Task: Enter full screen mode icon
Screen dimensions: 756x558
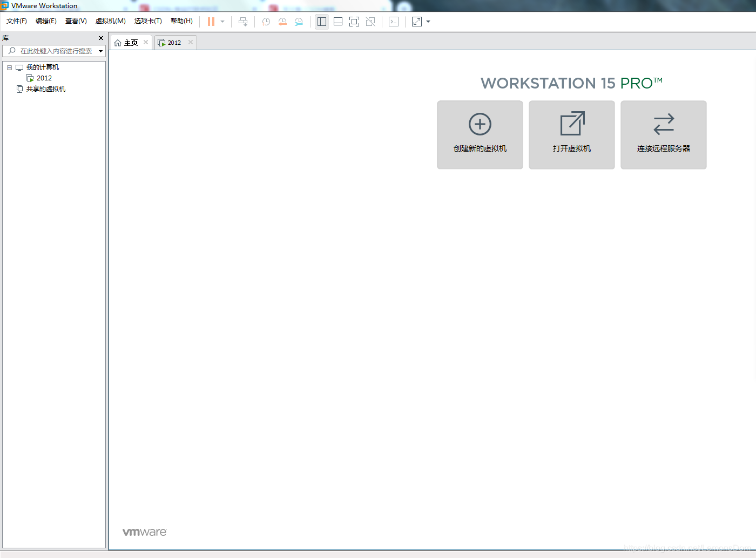Action: [x=354, y=22]
